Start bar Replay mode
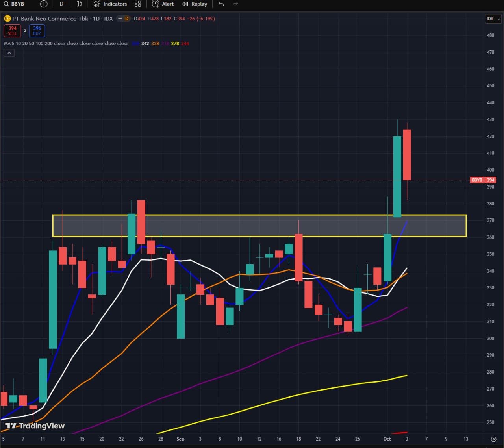504x448 pixels. [195, 4]
